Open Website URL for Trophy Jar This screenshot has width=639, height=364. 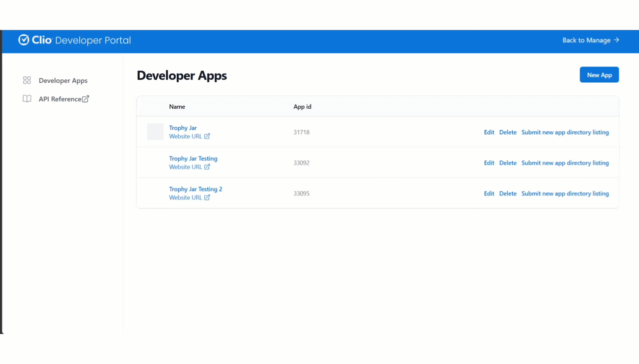pyautogui.click(x=186, y=136)
